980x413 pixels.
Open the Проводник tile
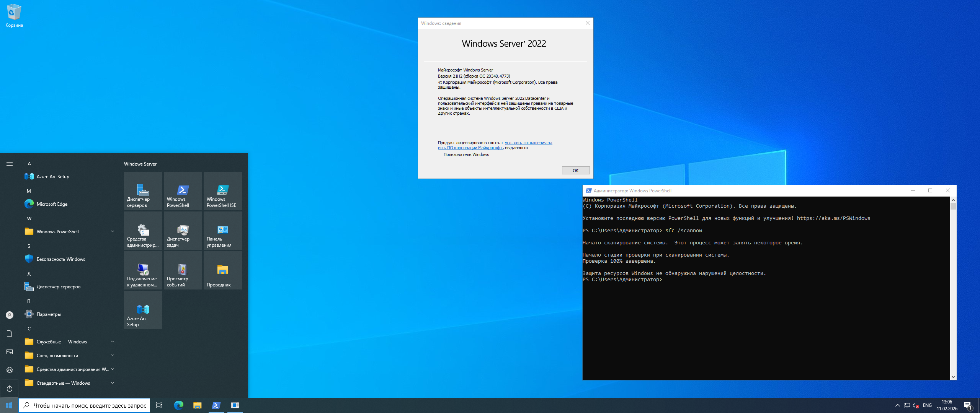tap(222, 270)
